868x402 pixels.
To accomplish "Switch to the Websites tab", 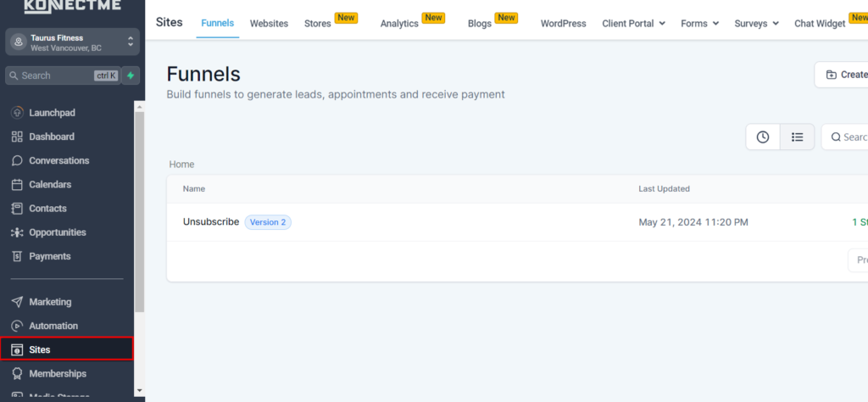I will [x=269, y=24].
